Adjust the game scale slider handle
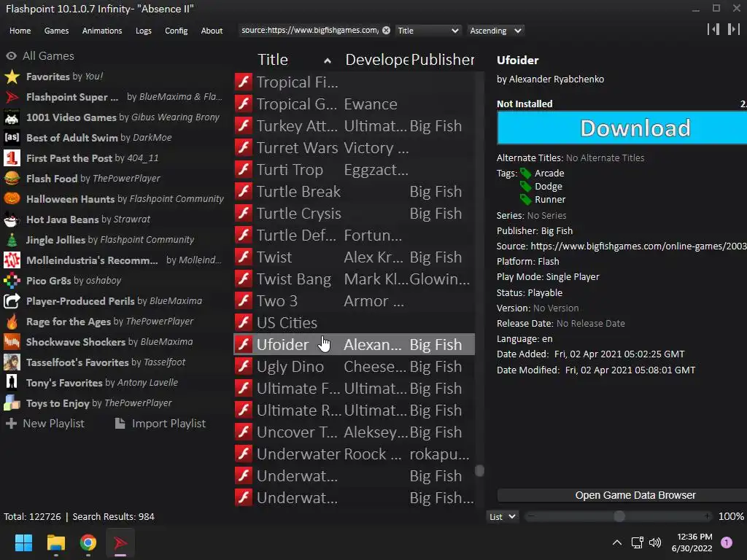 (619, 517)
